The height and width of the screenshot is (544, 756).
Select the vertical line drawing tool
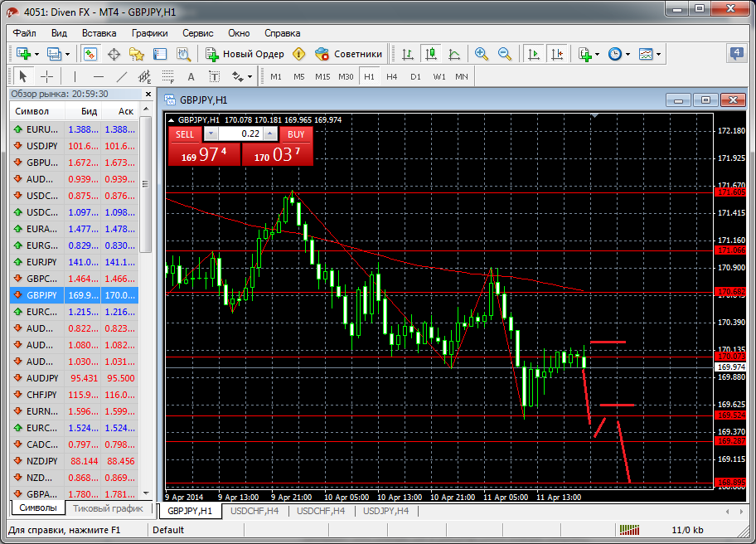[x=75, y=76]
